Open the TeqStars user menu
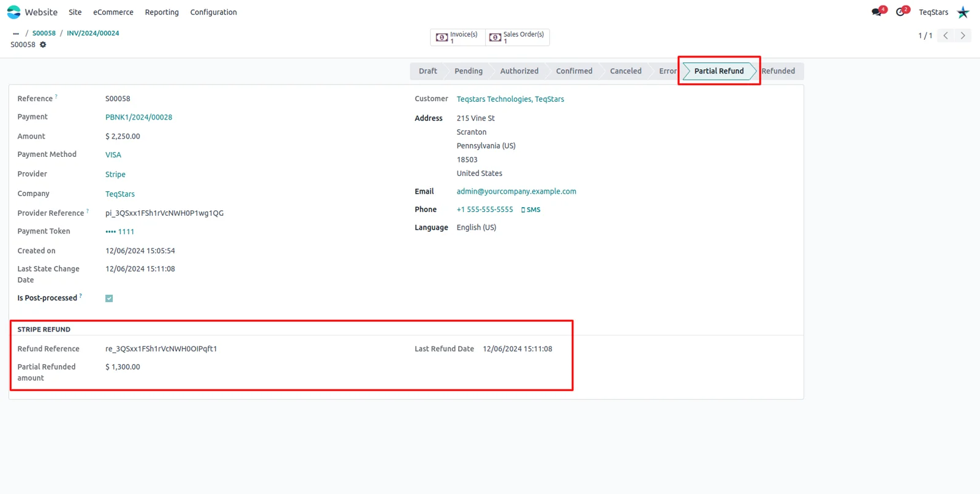 pyautogui.click(x=933, y=12)
